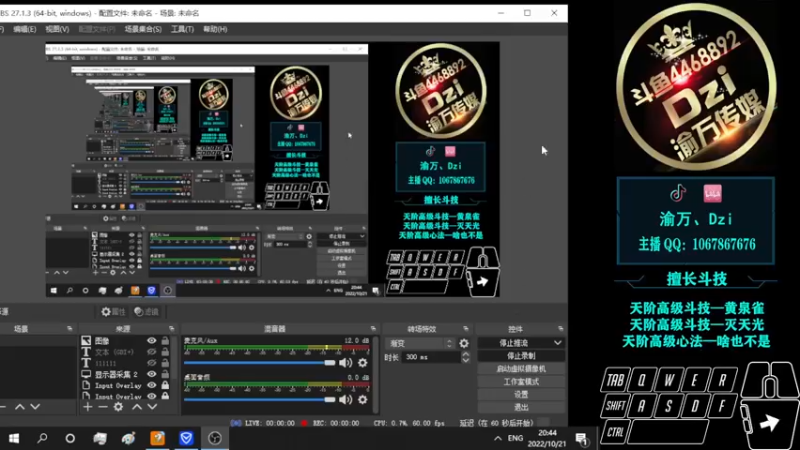This screenshot has height=450, width=800.
Task: Open the paint palette app on taskbar
Action: pos(129,438)
